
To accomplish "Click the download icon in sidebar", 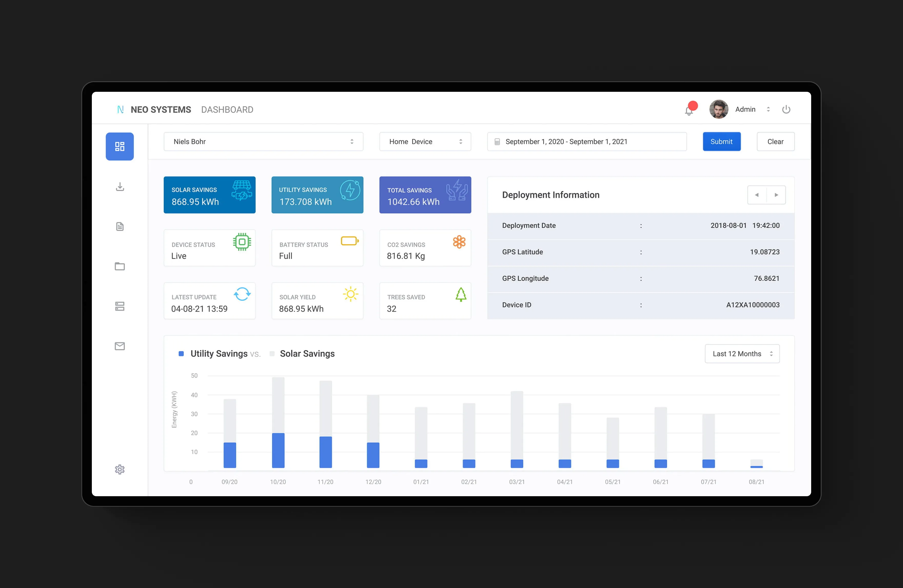I will pos(120,187).
